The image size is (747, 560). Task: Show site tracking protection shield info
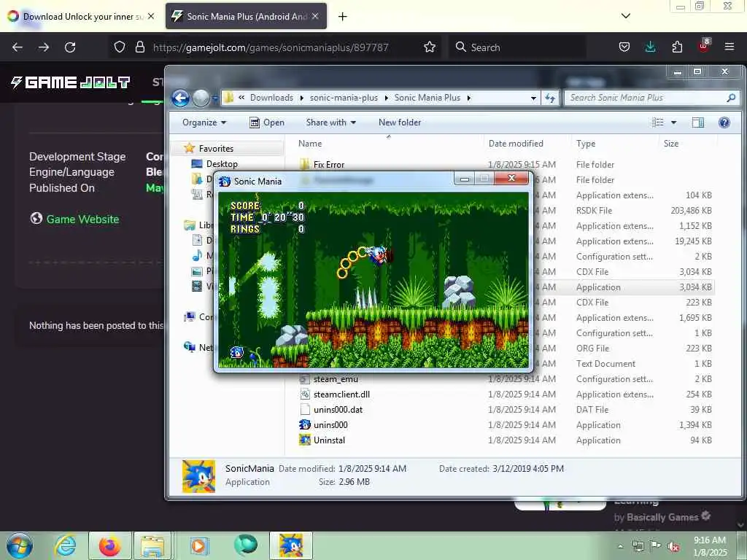pyautogui.click(x=120, y=47)
